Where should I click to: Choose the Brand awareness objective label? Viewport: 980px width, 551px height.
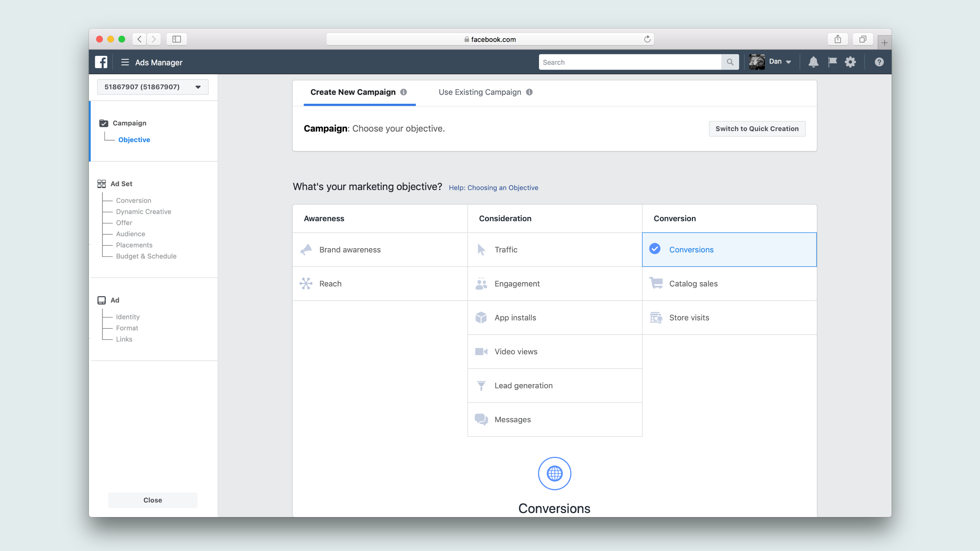[350, 249]
